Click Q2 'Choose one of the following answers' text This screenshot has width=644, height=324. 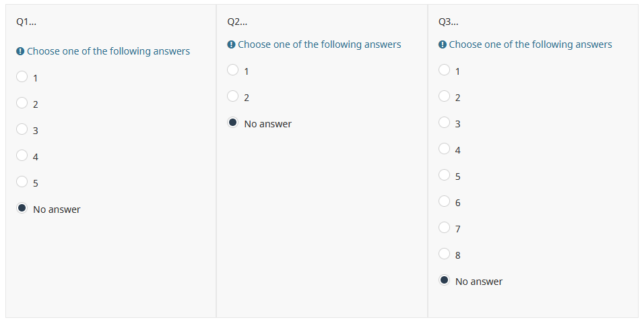pyautogui.click(x=319, y=44)
